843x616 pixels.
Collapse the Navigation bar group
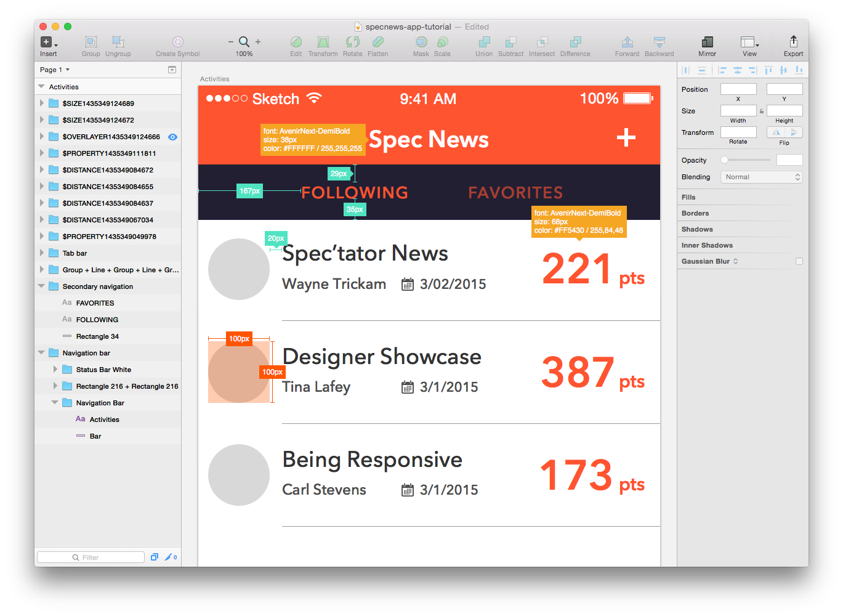41,353
